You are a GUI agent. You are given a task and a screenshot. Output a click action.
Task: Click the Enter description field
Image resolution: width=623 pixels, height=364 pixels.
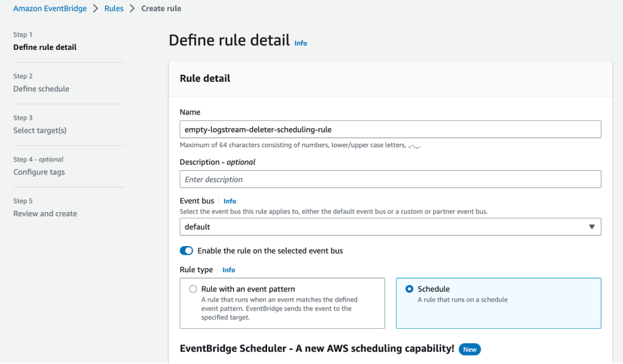390,179
